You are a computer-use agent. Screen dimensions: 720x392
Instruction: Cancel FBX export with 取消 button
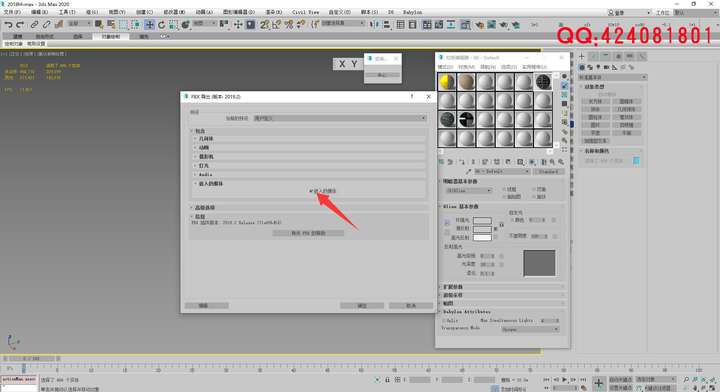coord(411,306)
